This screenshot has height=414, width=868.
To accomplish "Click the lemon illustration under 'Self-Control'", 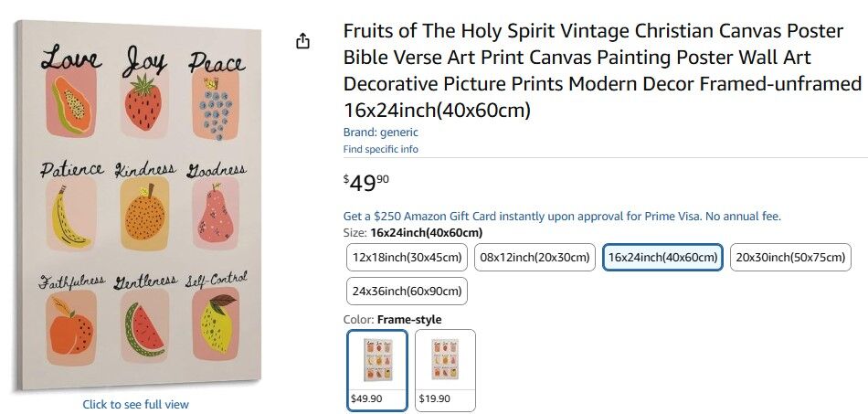I will coord(216,326).
